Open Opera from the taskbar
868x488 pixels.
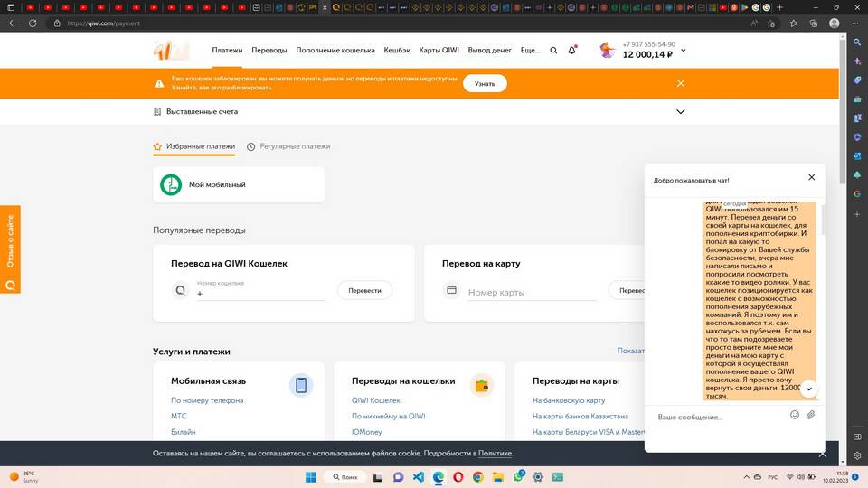point(458,477)
